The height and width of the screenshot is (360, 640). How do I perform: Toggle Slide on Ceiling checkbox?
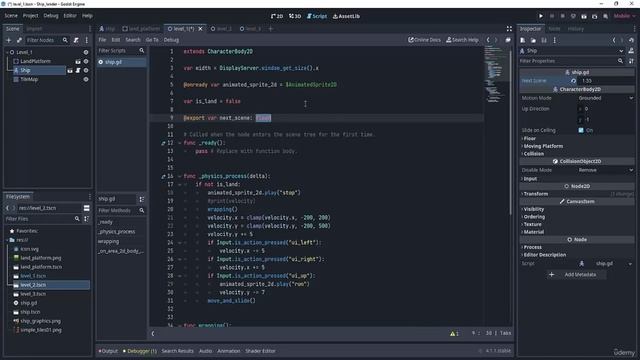[581, 130]
